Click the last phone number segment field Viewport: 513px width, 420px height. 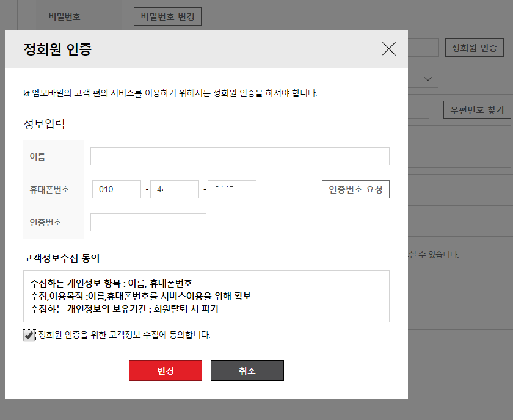[233, 189]
